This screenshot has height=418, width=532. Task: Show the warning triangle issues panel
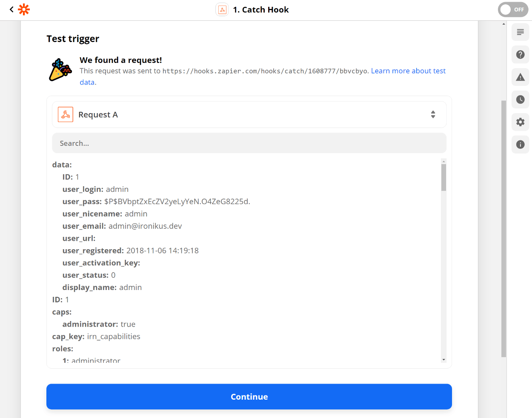tap(520, 77)
